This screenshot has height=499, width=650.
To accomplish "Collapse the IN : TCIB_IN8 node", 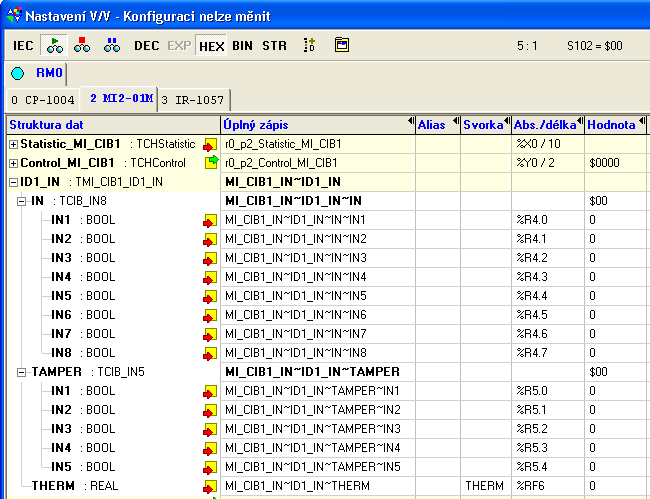I will (21, 201).
